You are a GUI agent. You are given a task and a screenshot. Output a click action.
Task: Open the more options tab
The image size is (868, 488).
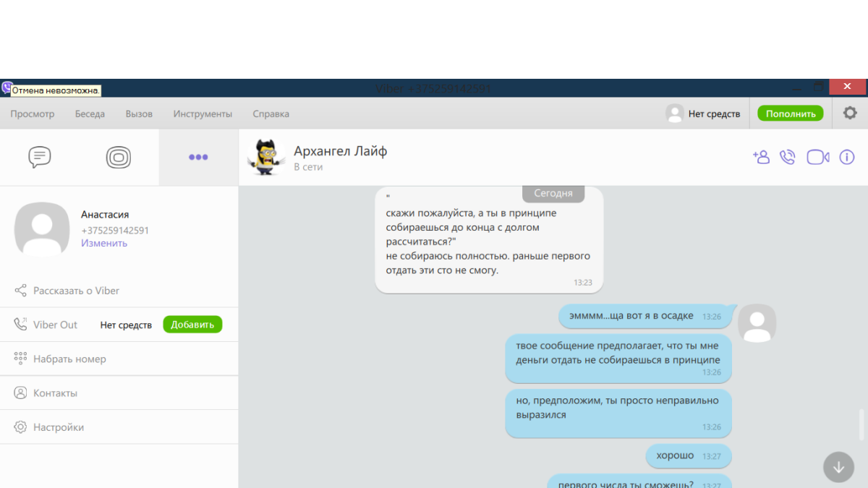(198, 157)
